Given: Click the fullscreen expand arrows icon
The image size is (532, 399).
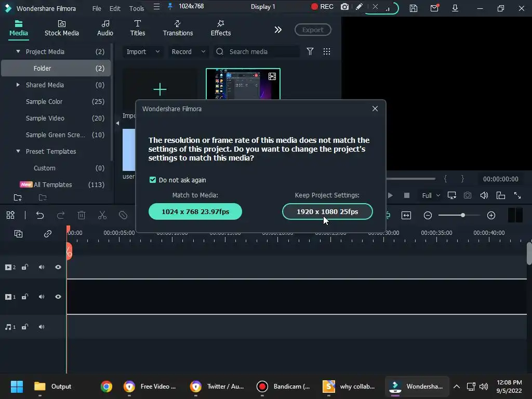Looking at the screenshot, I should click(517, 195).
